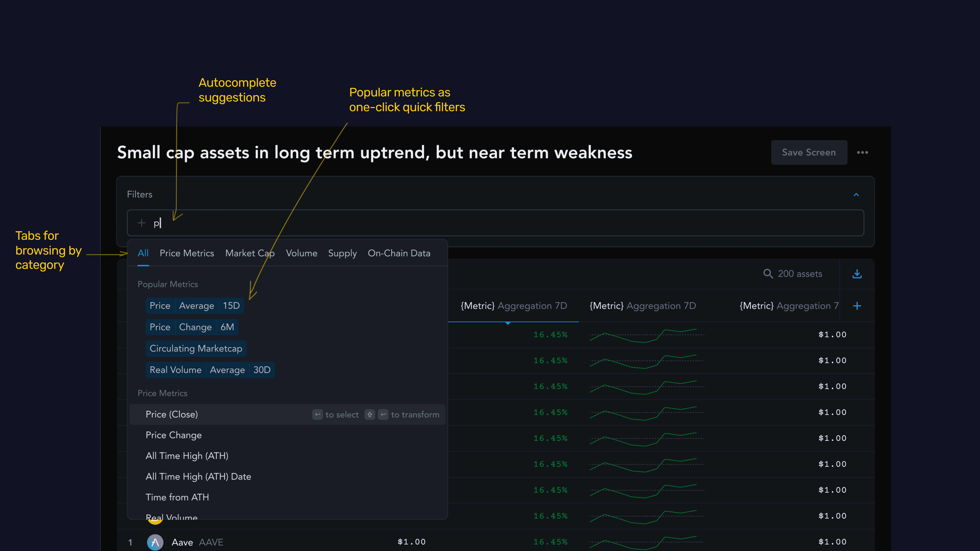Click into the filter text input field
The width and height of the screenshot is (980, 551).
point(495,223)
